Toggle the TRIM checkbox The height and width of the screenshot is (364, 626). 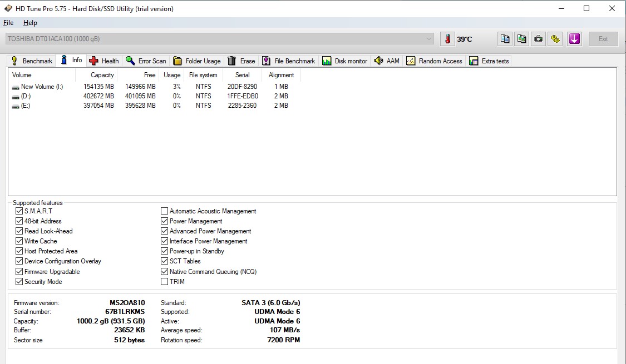click(x=164, y=282)
